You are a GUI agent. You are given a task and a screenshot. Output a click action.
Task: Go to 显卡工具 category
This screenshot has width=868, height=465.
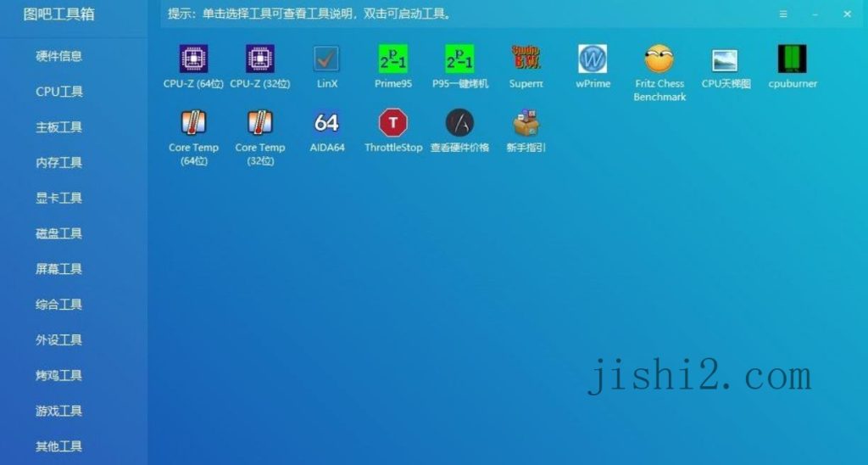click(x=59, y=198)
